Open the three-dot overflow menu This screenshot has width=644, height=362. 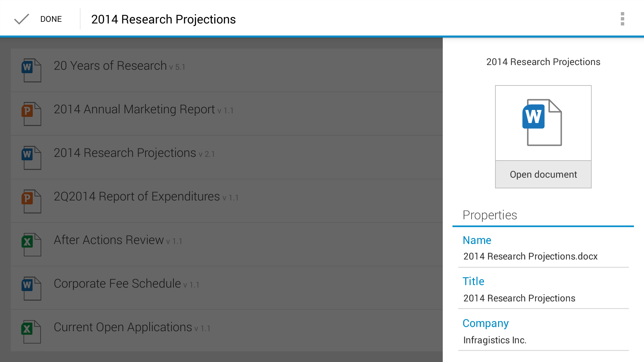tap(622, 19)
